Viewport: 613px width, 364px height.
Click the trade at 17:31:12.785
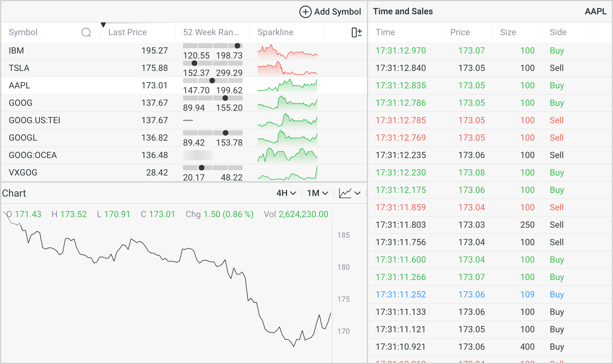pos(490,120)
